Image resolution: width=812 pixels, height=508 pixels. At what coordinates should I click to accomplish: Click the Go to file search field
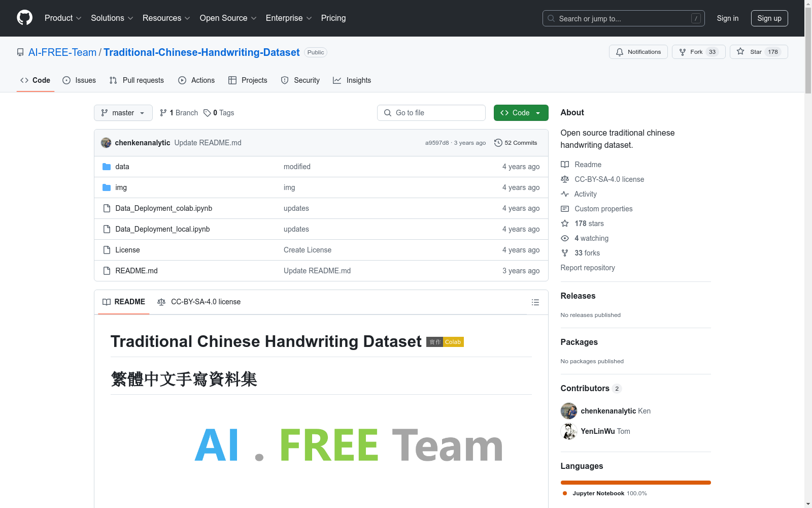coord(431,113)
